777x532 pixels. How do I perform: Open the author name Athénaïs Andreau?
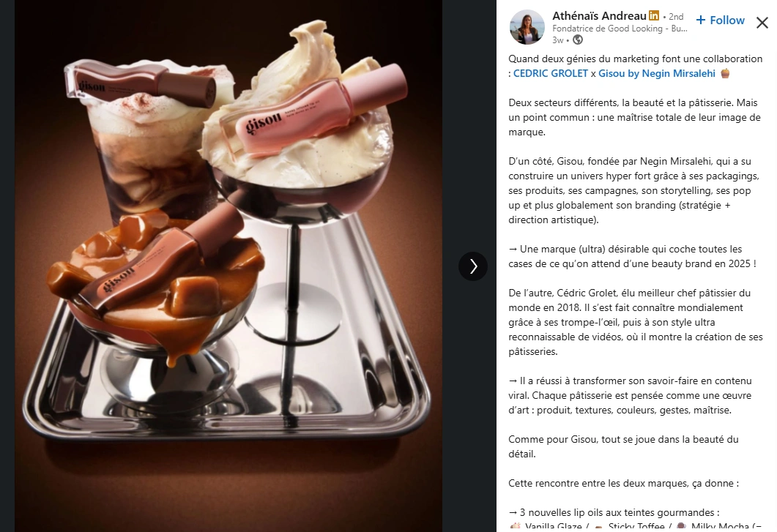click(599, 16)
